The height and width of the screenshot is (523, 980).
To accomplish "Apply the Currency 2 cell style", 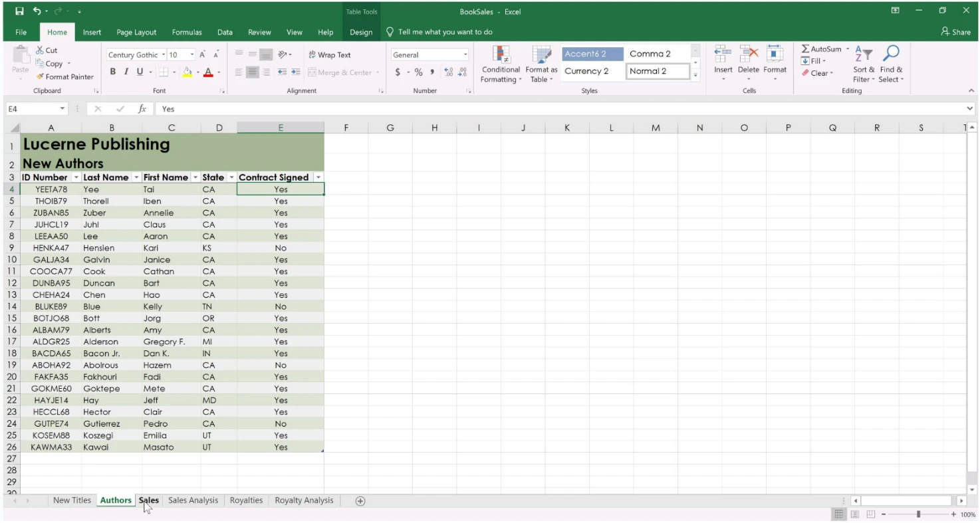I will pos(587,71).
